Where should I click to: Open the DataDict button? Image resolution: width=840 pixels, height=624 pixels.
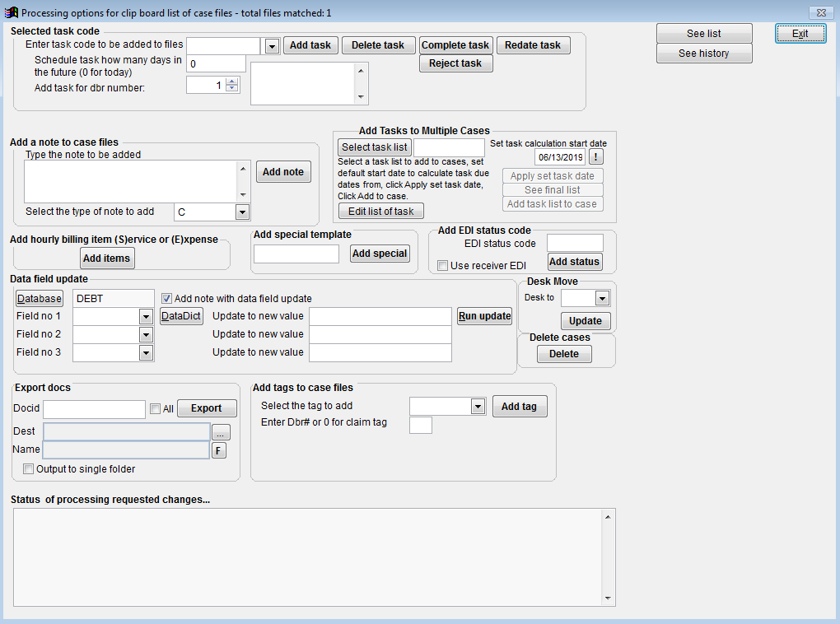pos(181,316)
